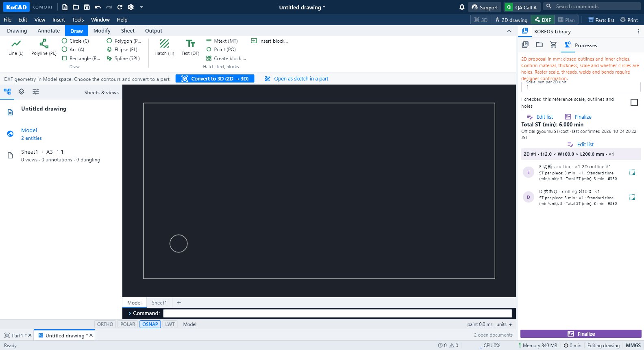The image size is (644, 350).
Task: Open the shopping cart tab in library
Action: pyautogui.click(x=553, y=45)
